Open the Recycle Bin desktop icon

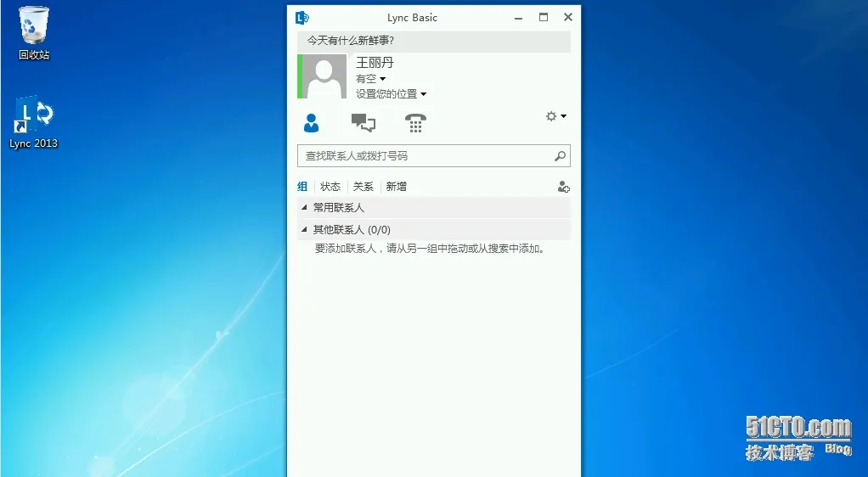tap(34, 33)
